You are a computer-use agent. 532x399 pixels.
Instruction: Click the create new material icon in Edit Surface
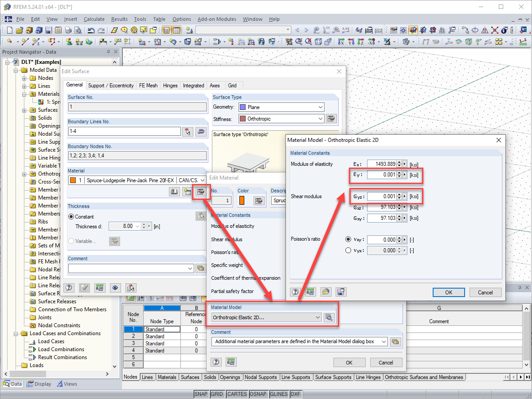click(188, 192)
